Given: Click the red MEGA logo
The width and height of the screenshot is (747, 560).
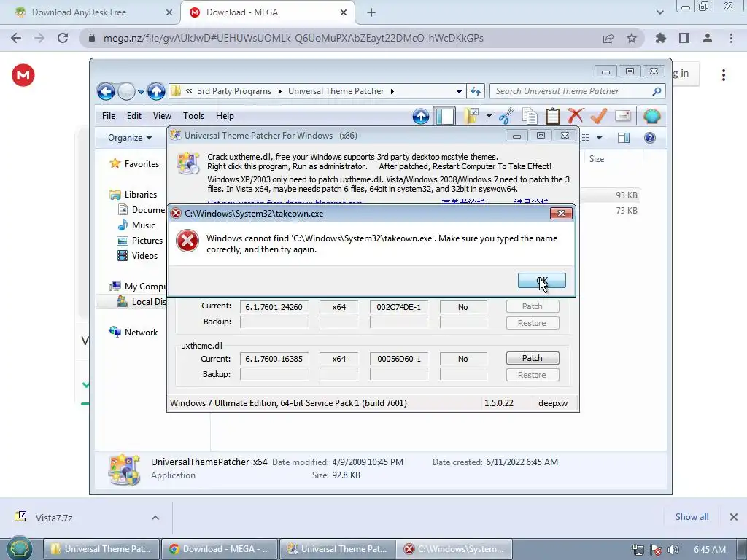Looking at the screenshot, I should pos(23,75).
